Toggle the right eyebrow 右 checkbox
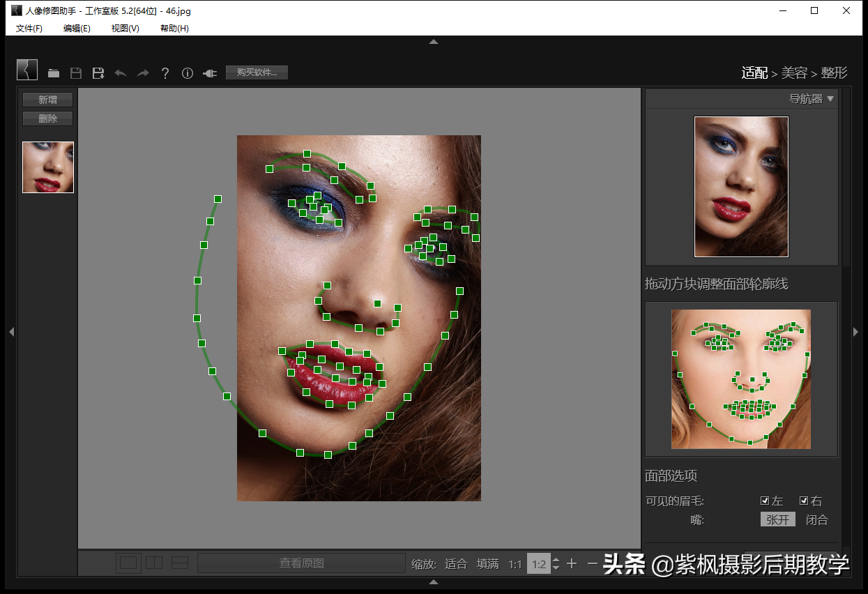The width and height of the screenshot is (868, 594). (x=804, y=501)
